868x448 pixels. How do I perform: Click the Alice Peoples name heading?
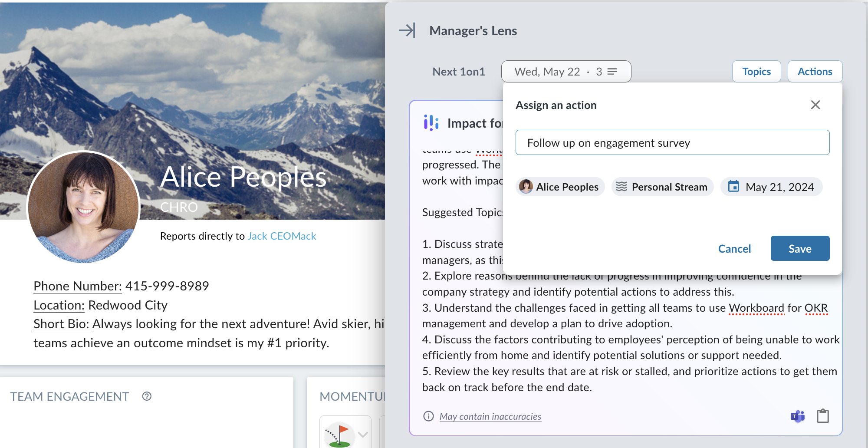pos(243,177)
